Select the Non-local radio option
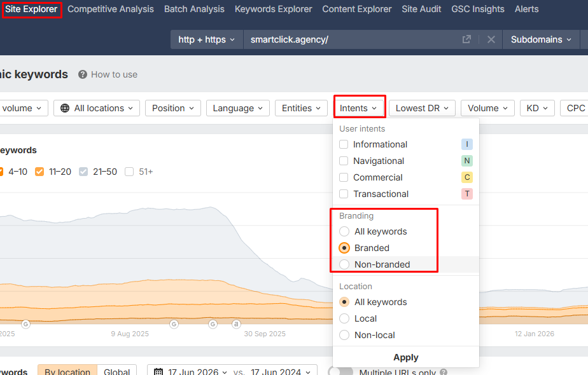This screenshot has height=375, width=588. (x=344, y=335)
